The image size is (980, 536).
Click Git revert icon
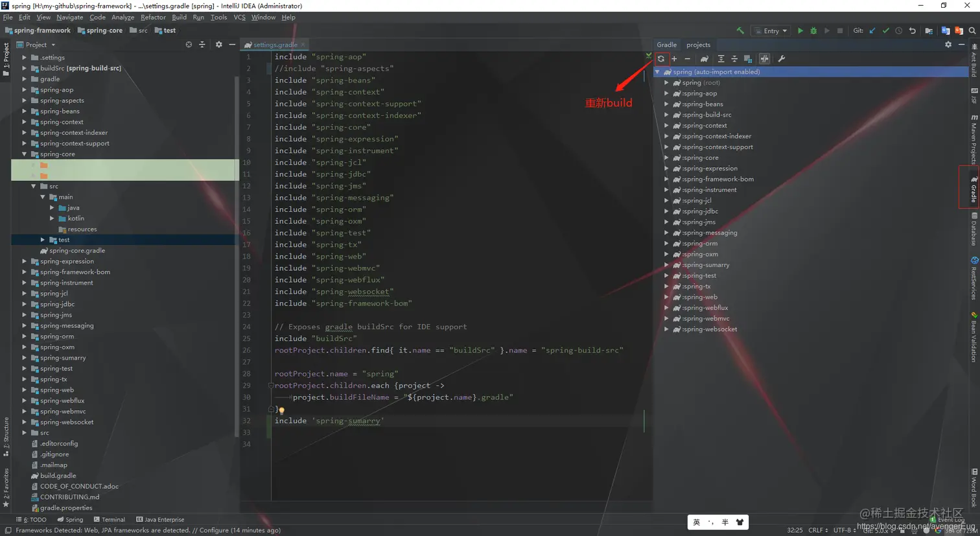tap(913, 30)
